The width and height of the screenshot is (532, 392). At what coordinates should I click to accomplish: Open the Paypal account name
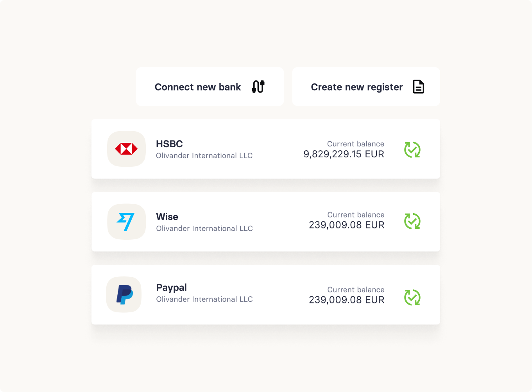[172, 288]
